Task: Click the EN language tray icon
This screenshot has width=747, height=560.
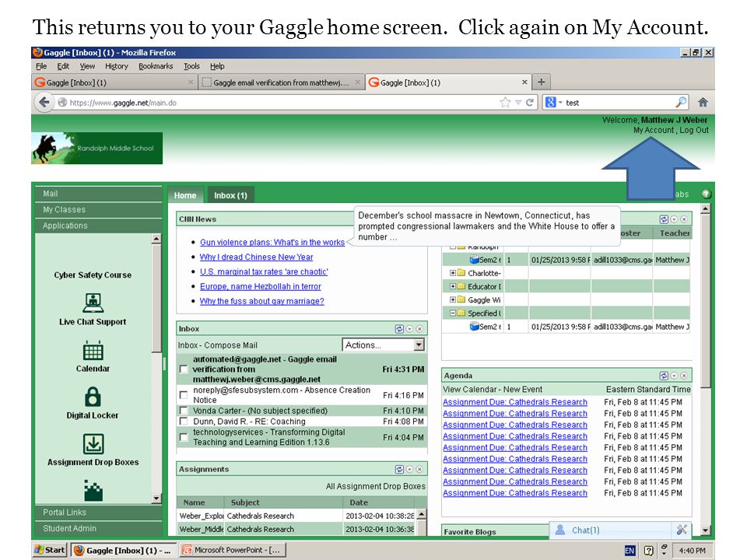Action: coord(630,551)
